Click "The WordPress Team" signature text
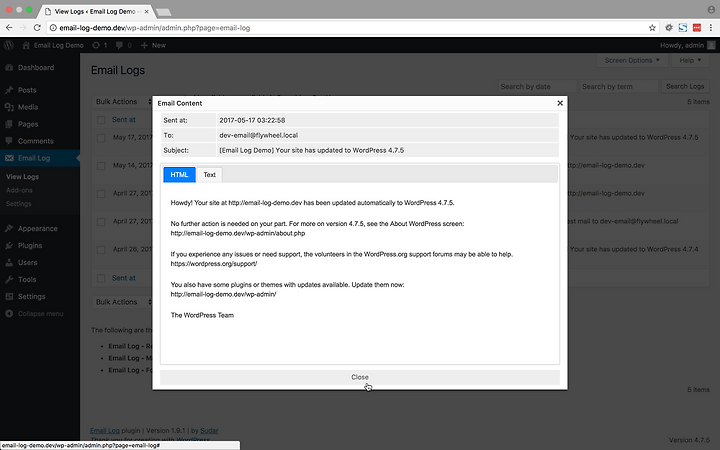The height and width of the screenshot is (450, 720). tap(202, 315)
